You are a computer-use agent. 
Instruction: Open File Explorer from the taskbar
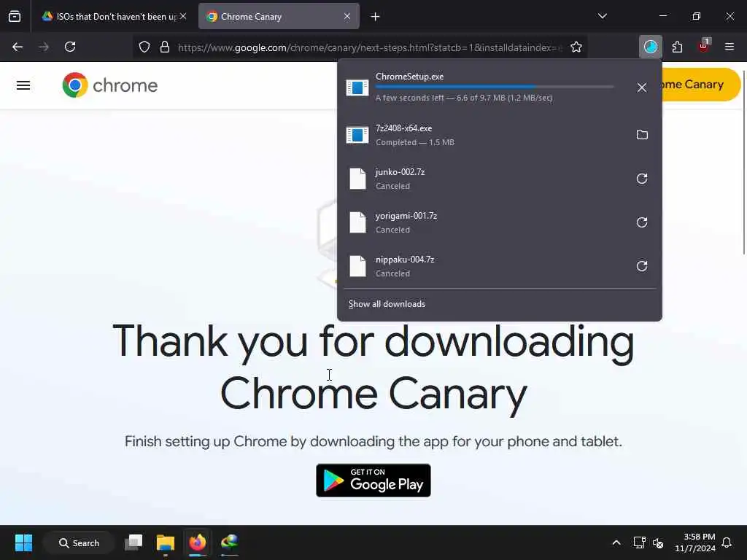point(166,542)
